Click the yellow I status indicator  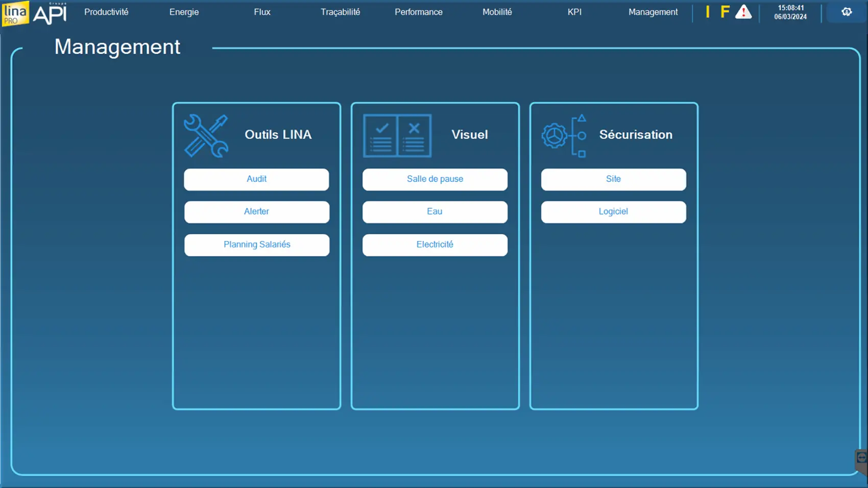pyautogui.click(x=708, y=12)
